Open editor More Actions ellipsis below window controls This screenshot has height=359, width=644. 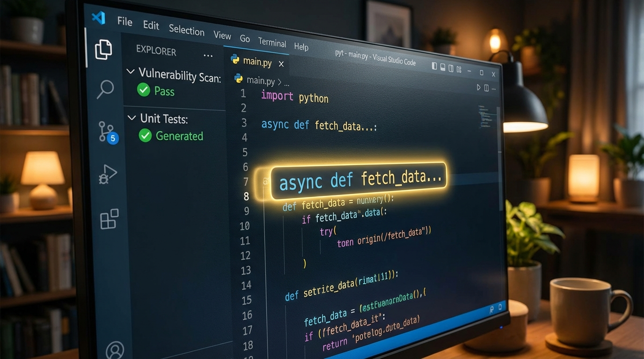click(493, 89)
